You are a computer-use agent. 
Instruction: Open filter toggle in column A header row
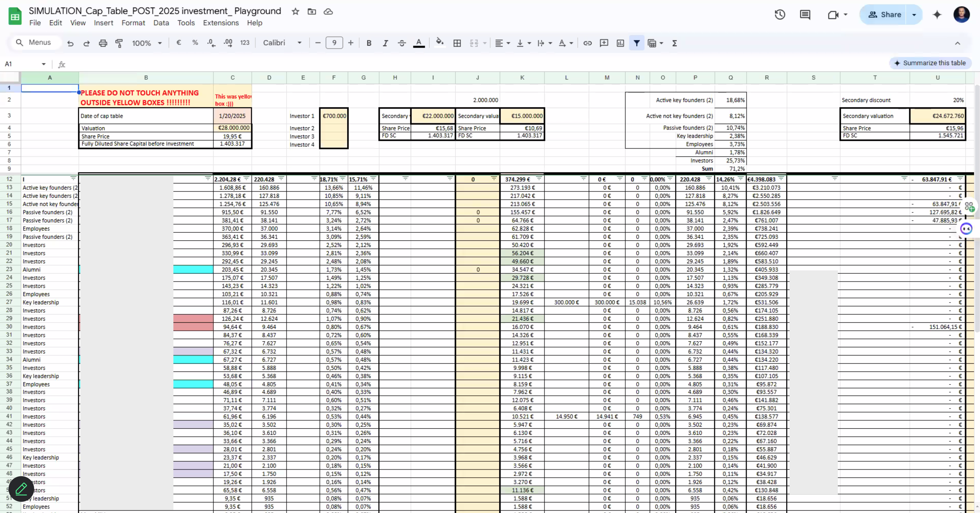(x=73, y=178)
